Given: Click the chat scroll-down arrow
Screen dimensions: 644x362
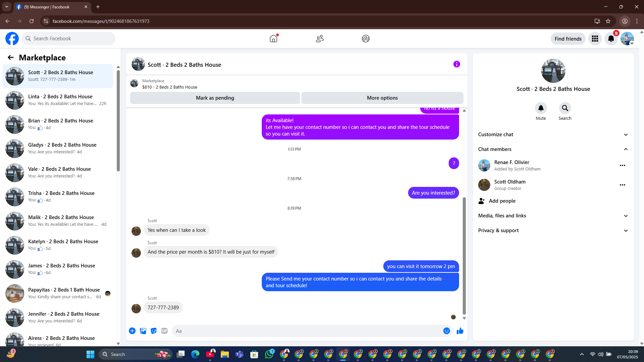Looking at the screenshot, I should (464, 318).
